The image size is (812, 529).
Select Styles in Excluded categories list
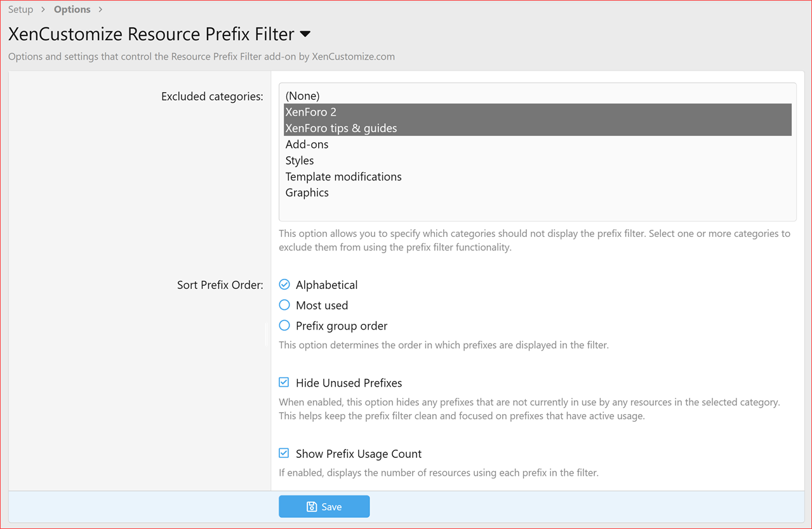[x=538, y=161]
